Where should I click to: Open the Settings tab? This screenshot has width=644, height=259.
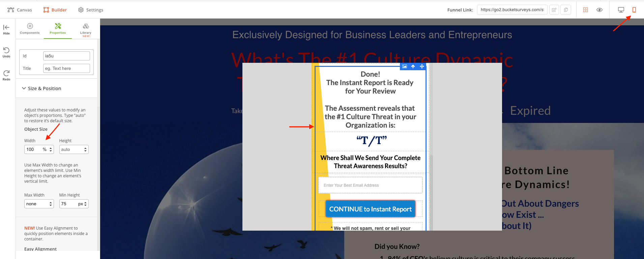click(91, 10)
